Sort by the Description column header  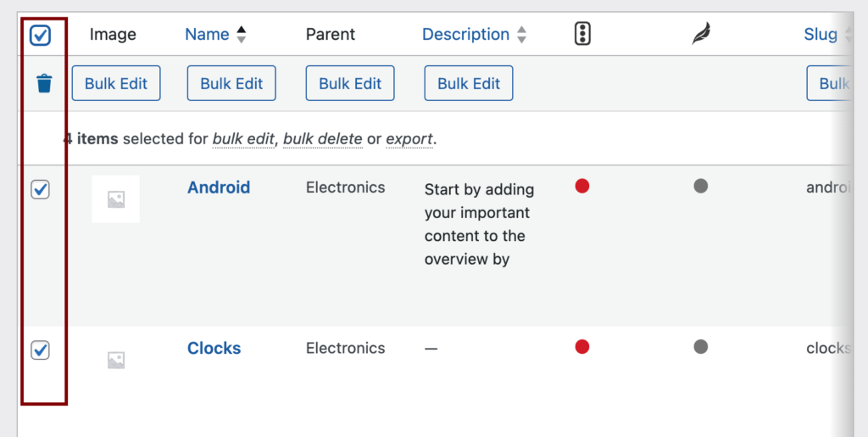[x=465, y=34]
